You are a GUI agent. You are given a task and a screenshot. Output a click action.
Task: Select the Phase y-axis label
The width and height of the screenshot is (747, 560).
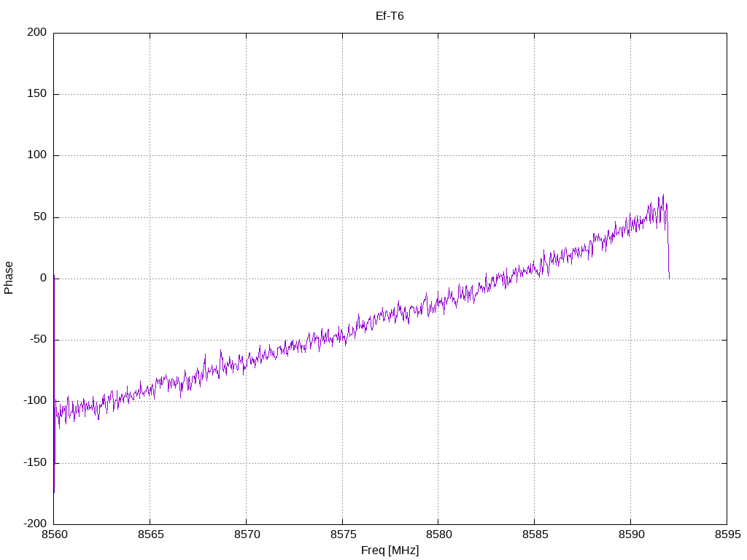point(9,278)
